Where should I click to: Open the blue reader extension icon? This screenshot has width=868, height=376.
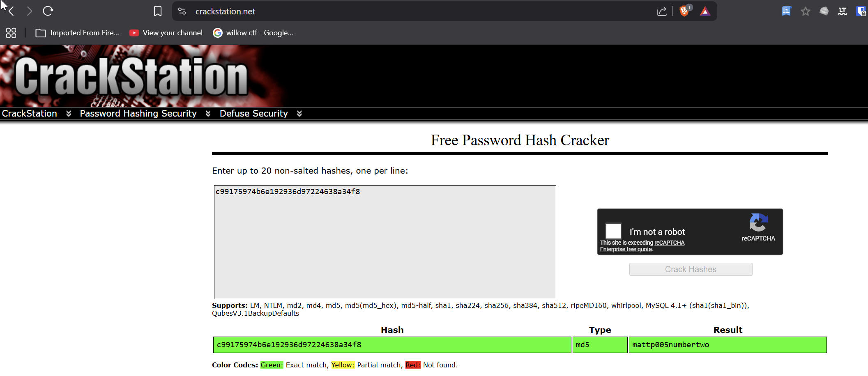click(786, 11)
